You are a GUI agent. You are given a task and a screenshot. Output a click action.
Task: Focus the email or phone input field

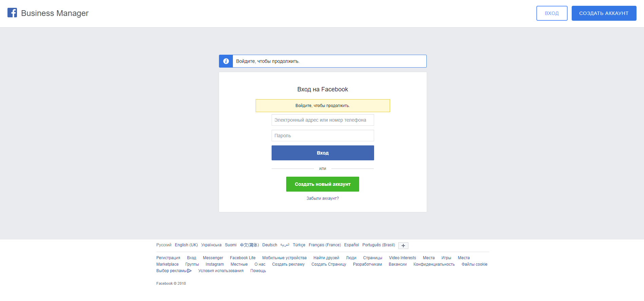pos(323,120)
